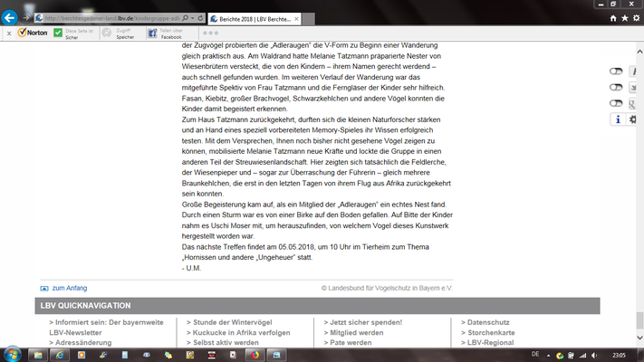This screenshot has width=644, height=362.
Task: Open the share settings gear beside the info icon
Action: [x=632, y=119]
